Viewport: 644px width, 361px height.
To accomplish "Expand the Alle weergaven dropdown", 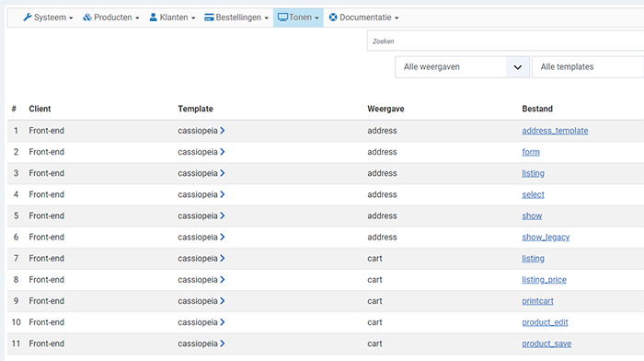I will (463, 67).
